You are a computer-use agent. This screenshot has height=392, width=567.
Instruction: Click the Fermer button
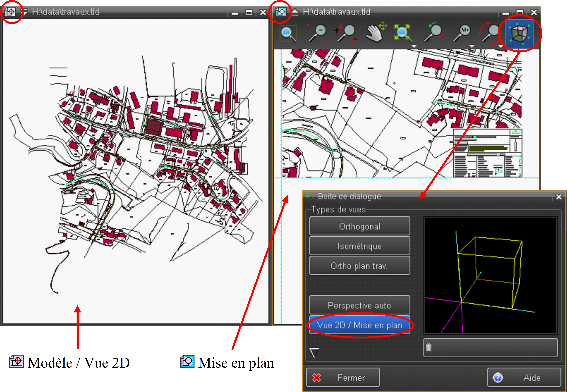(x=343, y=377)
